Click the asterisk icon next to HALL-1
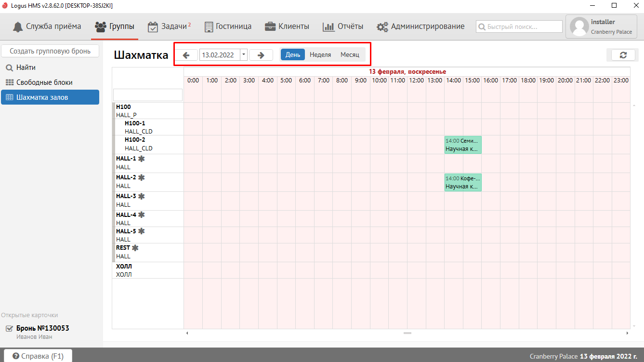 click(x=142, y=159)
